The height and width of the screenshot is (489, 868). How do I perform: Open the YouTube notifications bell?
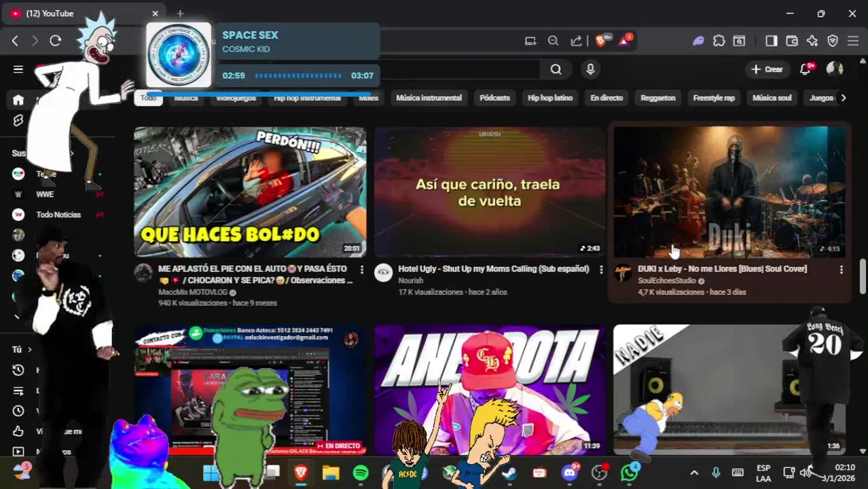point(806,69)
